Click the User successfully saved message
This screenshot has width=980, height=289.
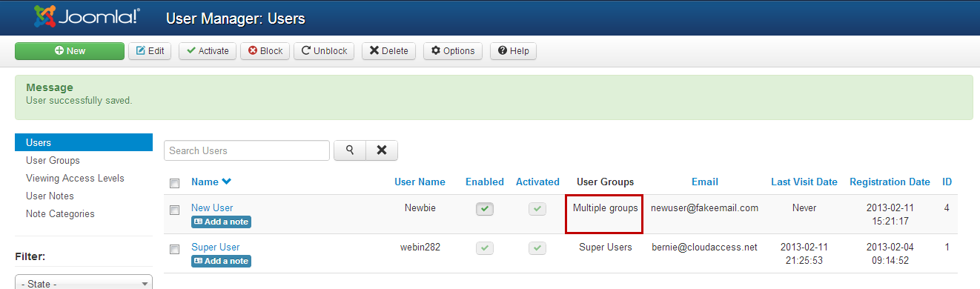point(79,100)
